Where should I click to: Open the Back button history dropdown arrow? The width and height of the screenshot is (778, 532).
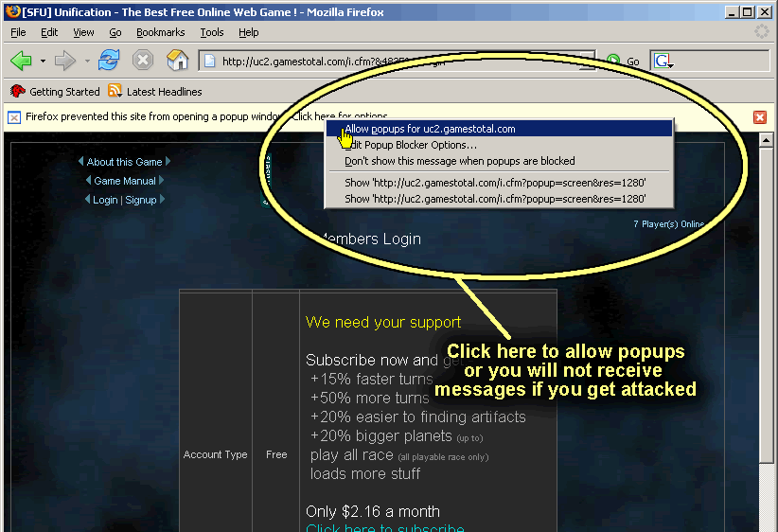click(x=43, y=62)
